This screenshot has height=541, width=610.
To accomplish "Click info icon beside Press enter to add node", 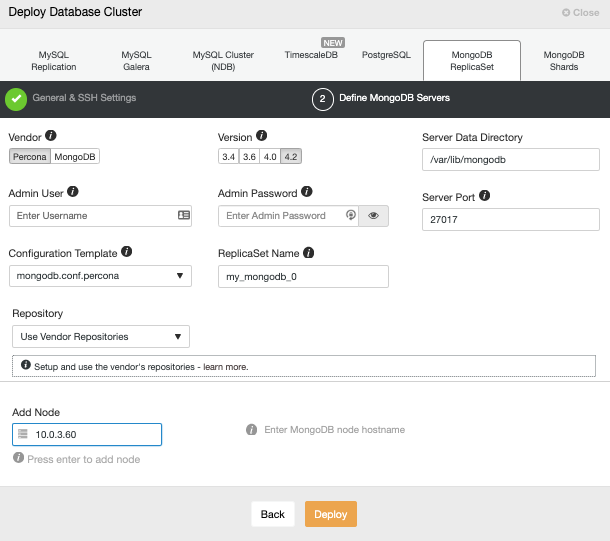I will click(18, 457).
